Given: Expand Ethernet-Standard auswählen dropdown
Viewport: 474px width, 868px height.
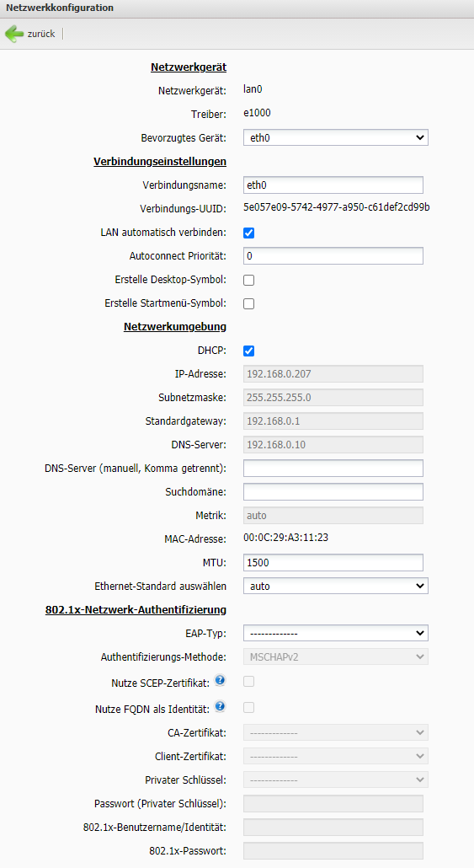Looking at the screenshot, I should tap(336, 586).
